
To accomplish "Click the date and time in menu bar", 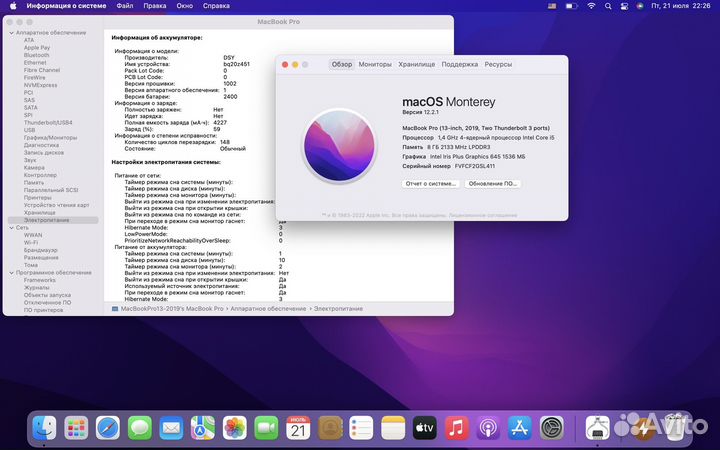I will (681, 6).
